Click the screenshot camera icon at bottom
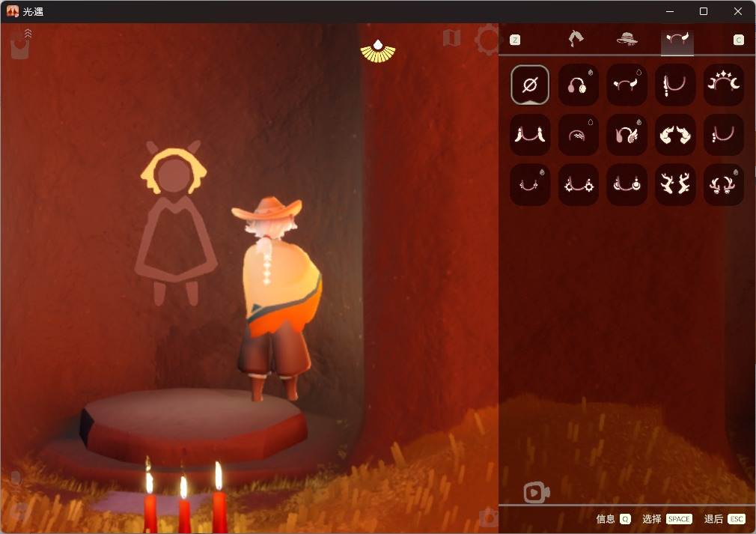 pos(488,517)
